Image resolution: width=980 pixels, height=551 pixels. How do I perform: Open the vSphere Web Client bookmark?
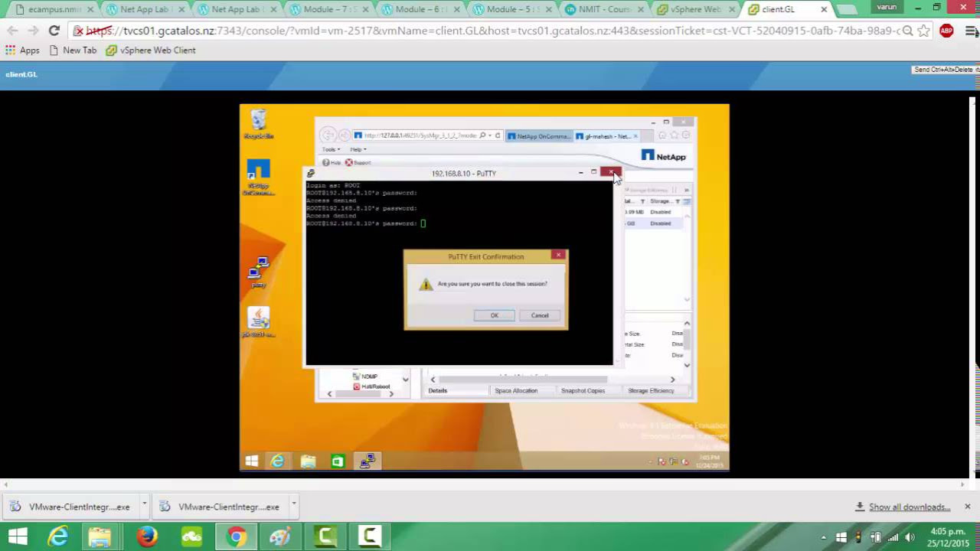pyautogui.click(x=151, y=51)
